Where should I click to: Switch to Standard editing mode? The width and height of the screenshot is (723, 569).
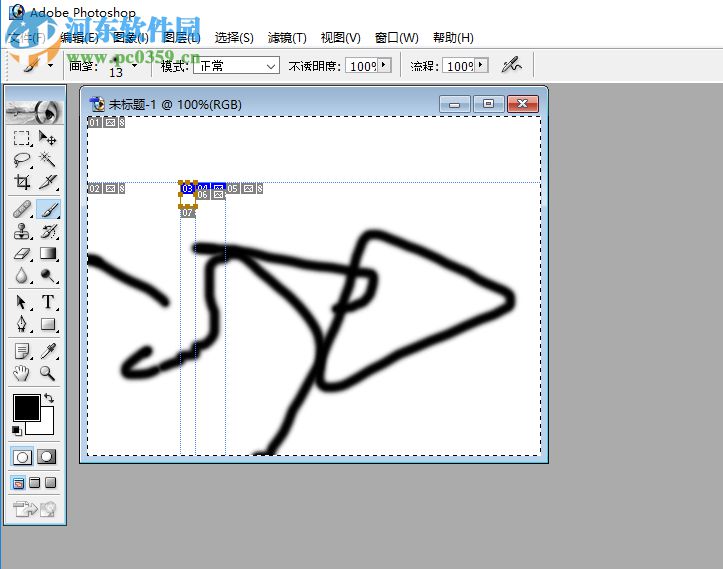(x=22, y=457)
